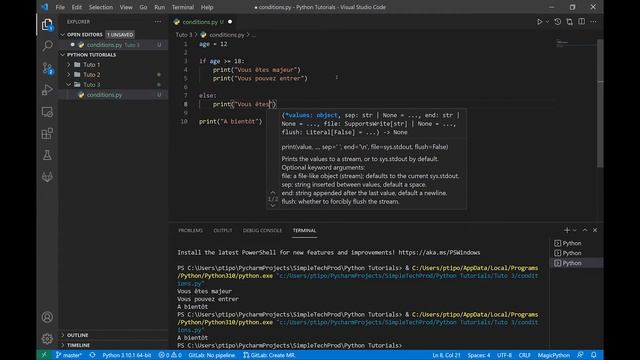Open the View menu
Viewport: 640px width, 360px height.
[126, 7]
